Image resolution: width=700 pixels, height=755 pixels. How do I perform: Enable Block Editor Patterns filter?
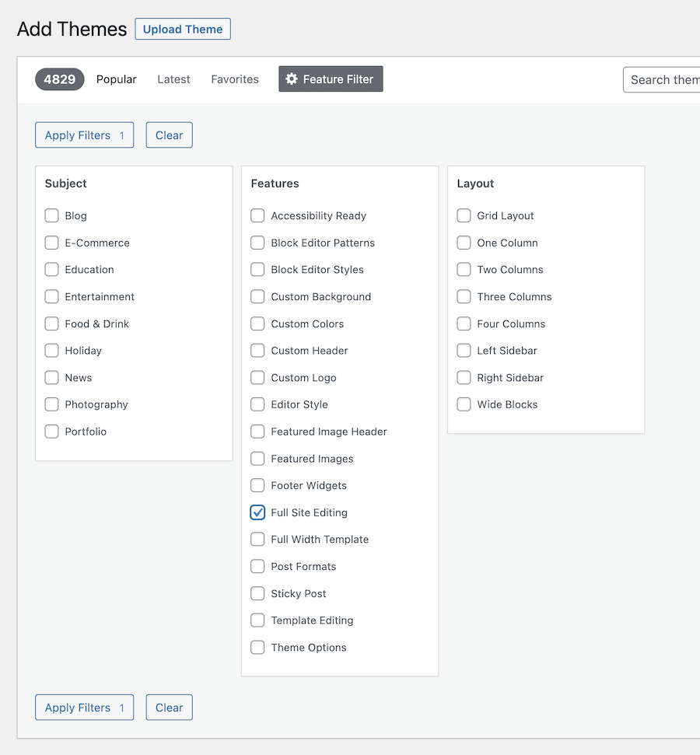pyautogui.click(x=257, y=242)
